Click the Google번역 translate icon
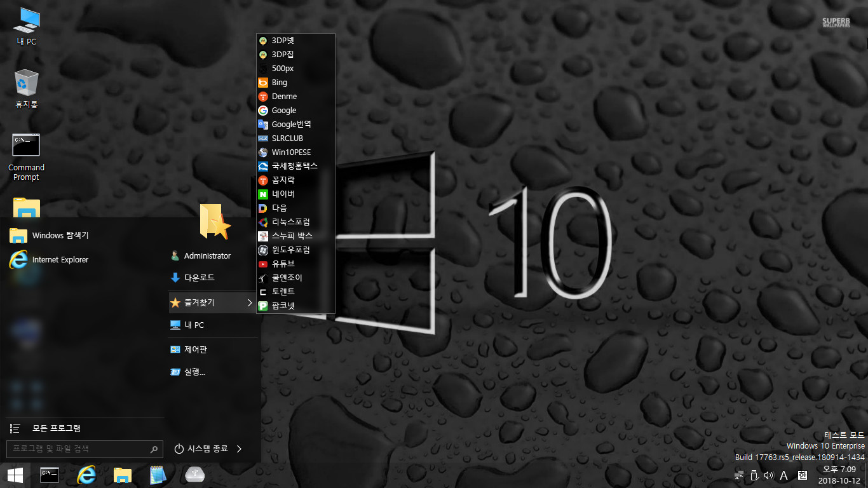 [263, 125]
